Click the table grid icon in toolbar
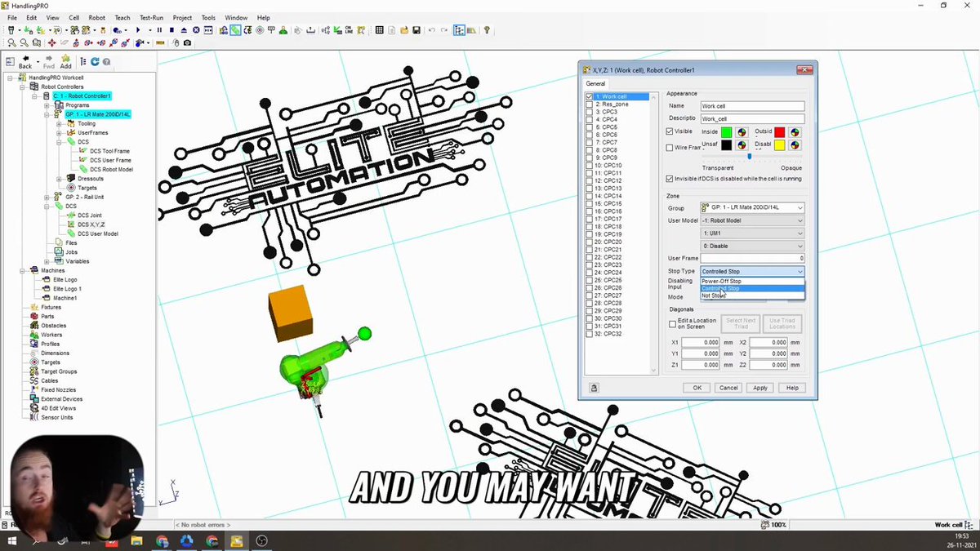980x551 pixels. tap(379, 30)
